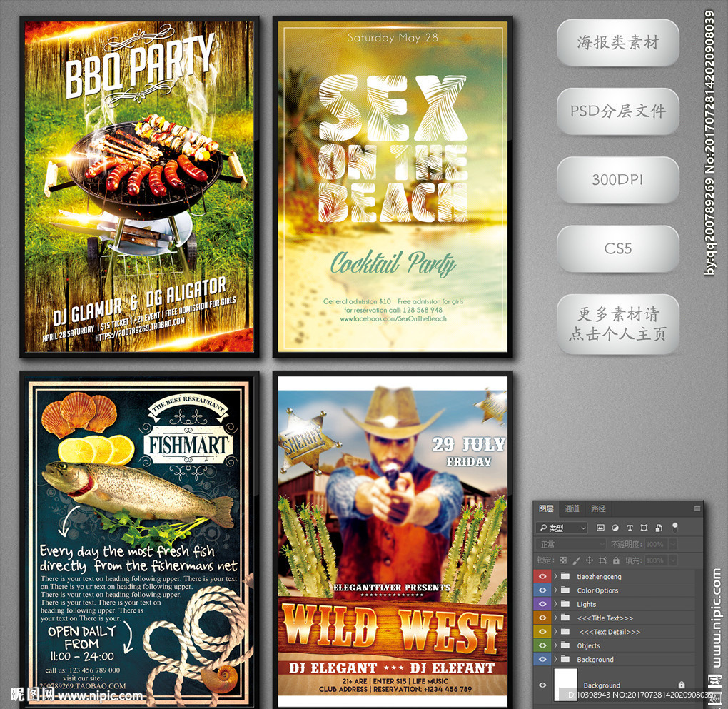Open the Layers panel flyout menu icon
This screenshot has height=709, width=728.
pos(697,509)
